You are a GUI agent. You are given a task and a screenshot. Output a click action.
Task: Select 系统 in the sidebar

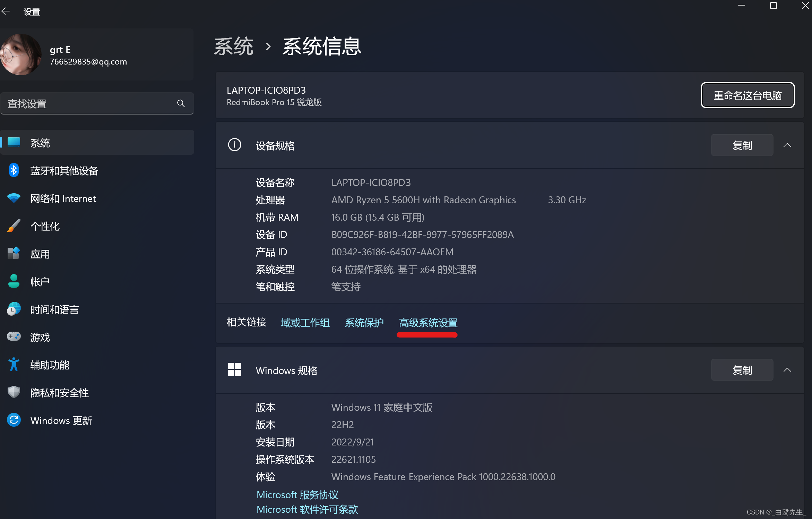pyautogui.click(x=97, y=143)
